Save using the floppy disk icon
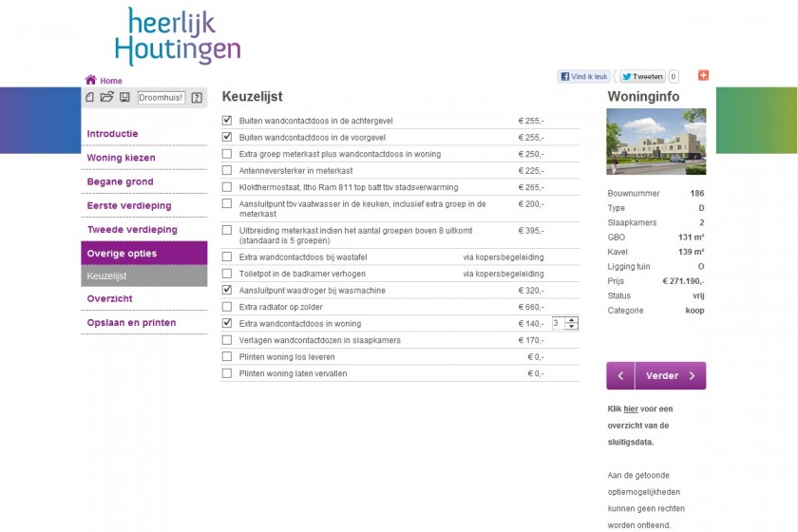 (124, 97)
